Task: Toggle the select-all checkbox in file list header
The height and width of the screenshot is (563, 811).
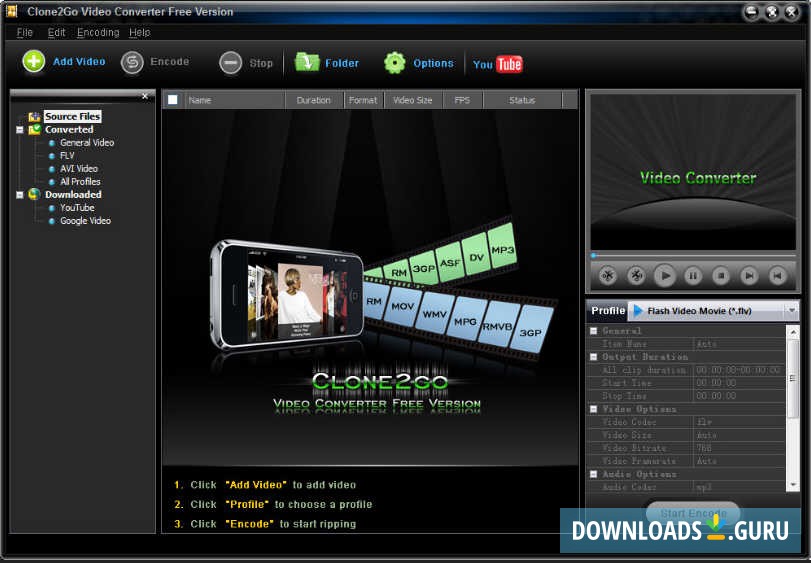Action: coord(173,100)
